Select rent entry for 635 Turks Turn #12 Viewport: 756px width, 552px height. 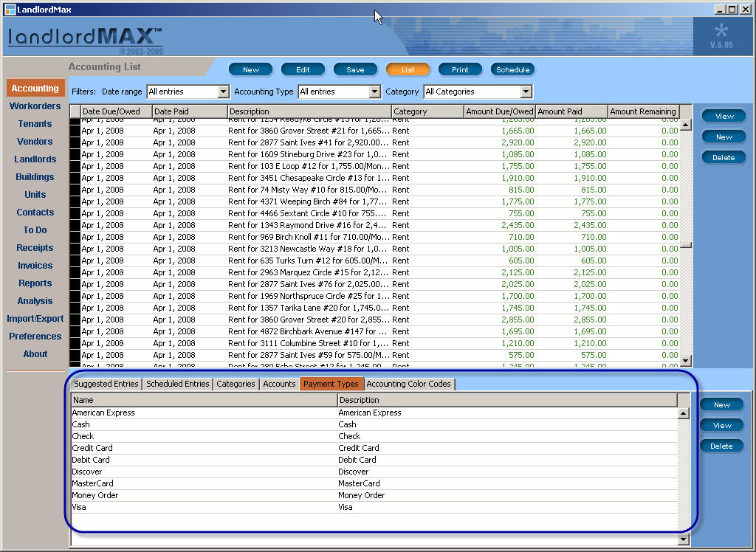pyautogui.click(x=374, y=261)
